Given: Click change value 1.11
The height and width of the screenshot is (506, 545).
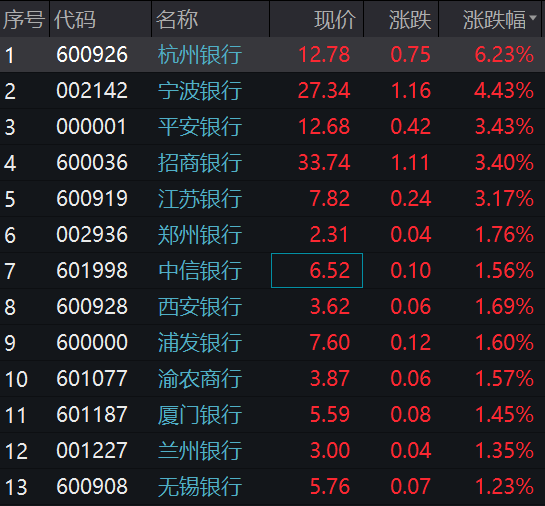Looking at the screenshot, I should click(x=410, y=163).
